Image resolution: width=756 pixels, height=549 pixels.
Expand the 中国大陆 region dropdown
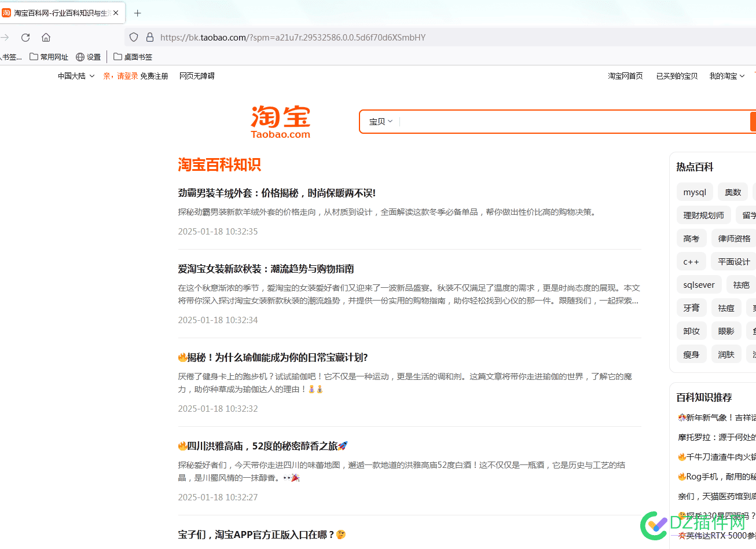(x=76, y=76)
